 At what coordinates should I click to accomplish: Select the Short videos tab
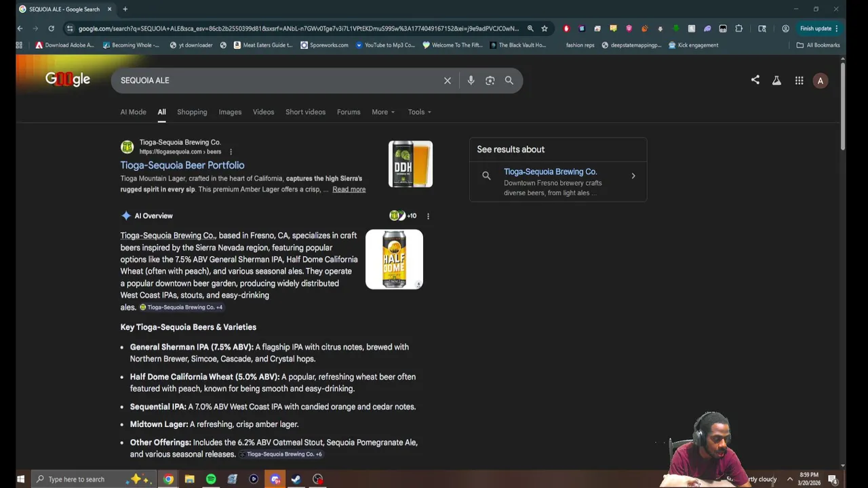[305, 112]
